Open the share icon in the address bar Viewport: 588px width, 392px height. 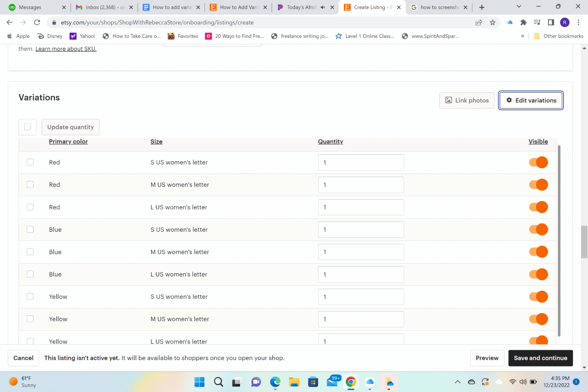(479, 22)
